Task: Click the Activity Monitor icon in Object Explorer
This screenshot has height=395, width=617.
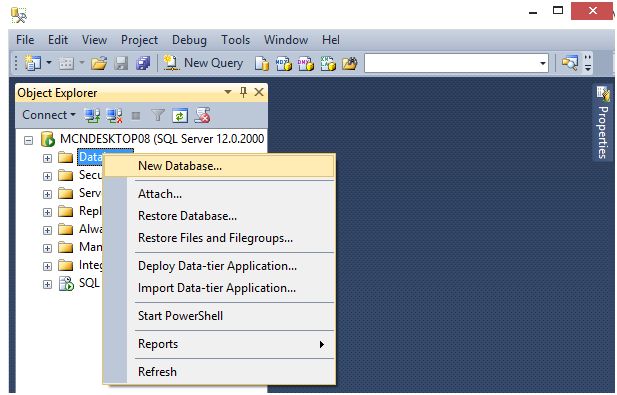Action: 202,116
